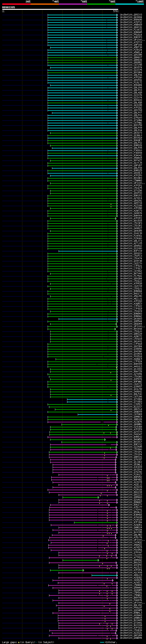
Task: Select label UniRef100_B4G1T3
Action: [x=131, y=294]
